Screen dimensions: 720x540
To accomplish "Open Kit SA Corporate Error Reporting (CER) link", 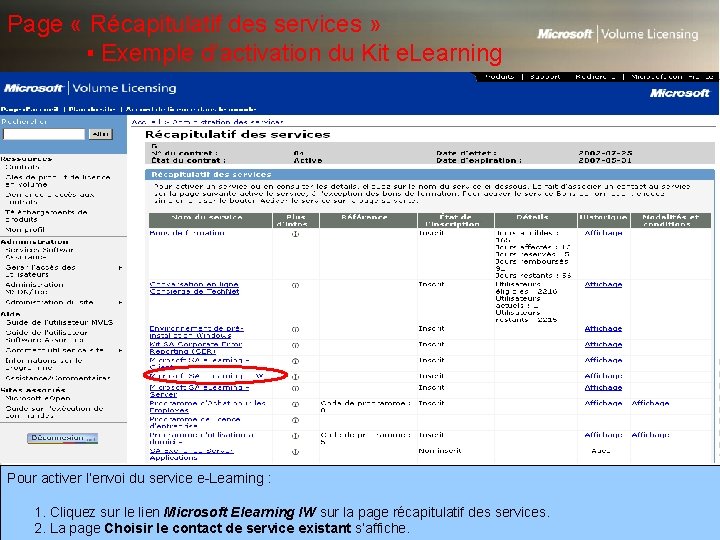I will coord(196,348).
